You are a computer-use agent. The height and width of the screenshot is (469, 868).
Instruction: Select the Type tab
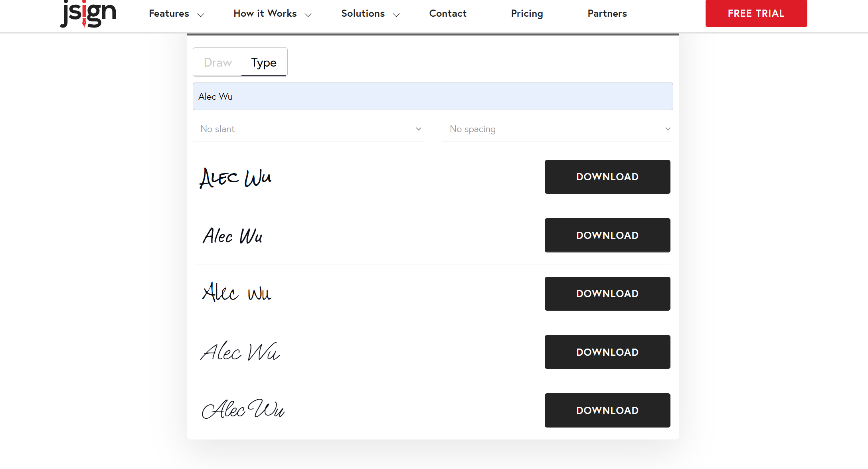(x=264, y=62)
